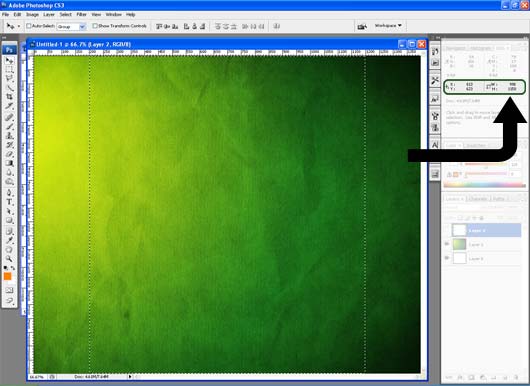Select the Zoom tool
The width and height of the screenshot is (530, 386).
tap(9, 259)
